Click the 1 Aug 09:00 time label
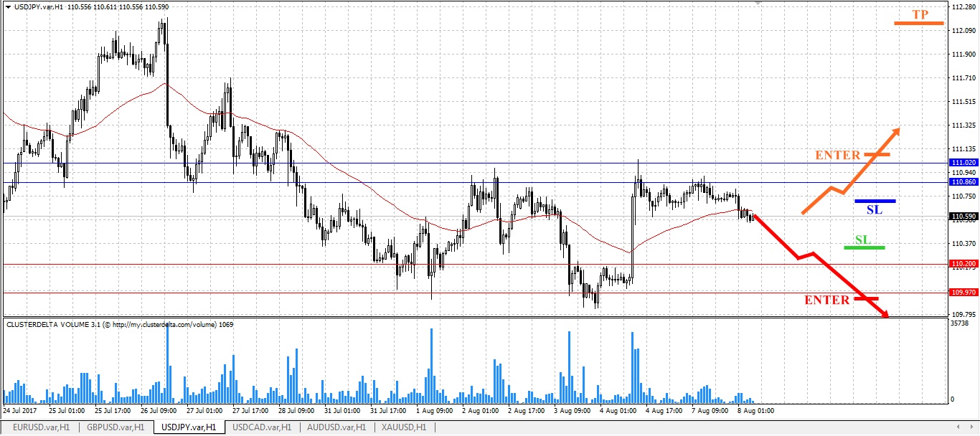Screen dimensions: 980x436 tap(435, 412)
